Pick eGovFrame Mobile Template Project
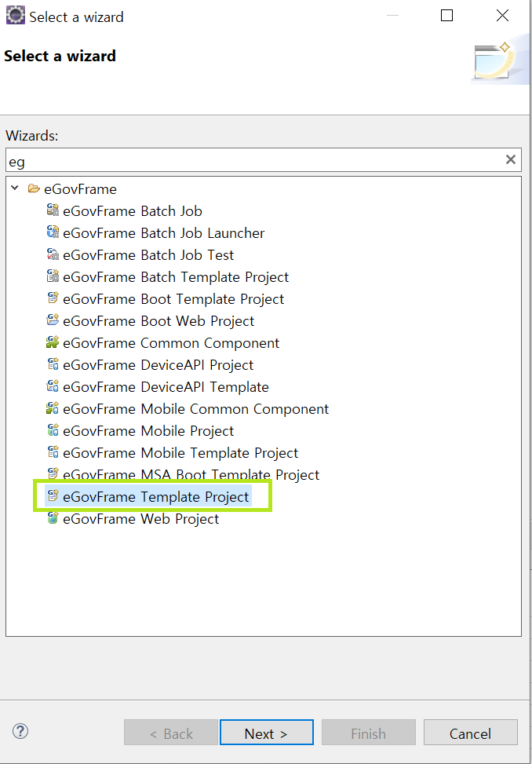Screen dimensions: 532x764 180,452
